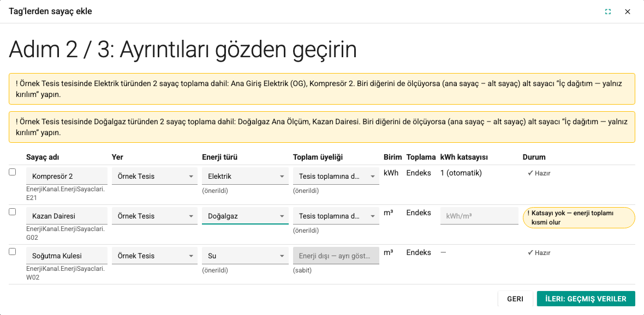Check the Kazan Dairesi row checkbox

(13, 211)
